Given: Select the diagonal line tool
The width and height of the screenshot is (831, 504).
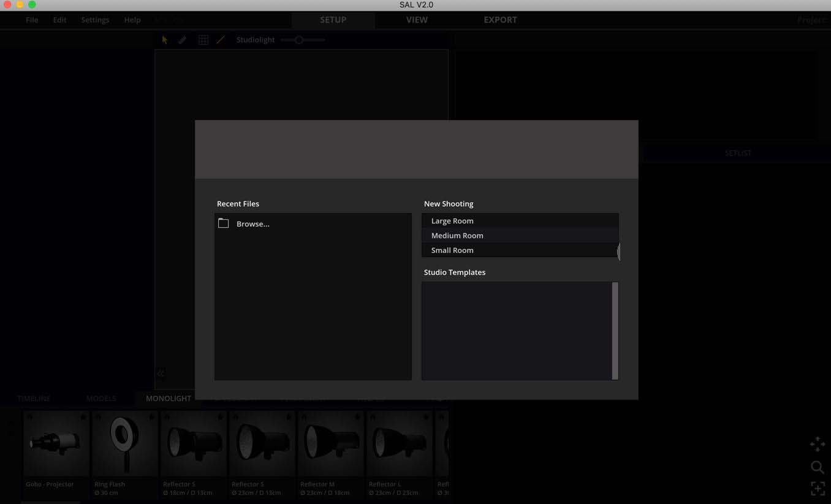Looking at the screenshot, I should click(221, 40).
